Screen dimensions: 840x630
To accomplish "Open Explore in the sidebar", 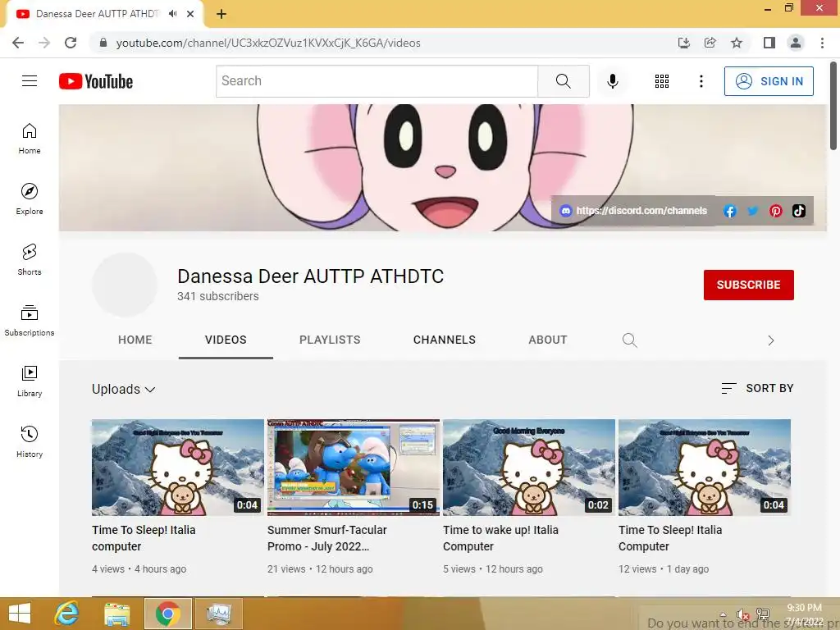I will [x=30, y=199].
